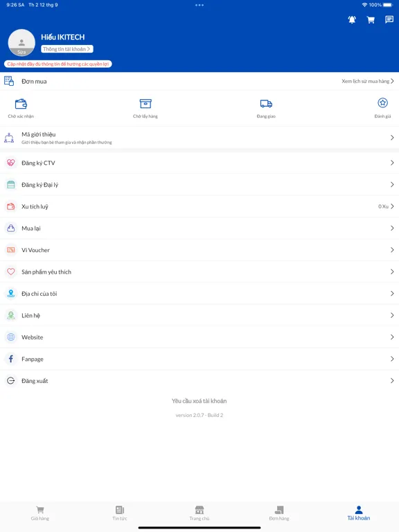Open Chờ lấy hàng box icon
Viewport: 399px width, 532px height.
pyautogui.click(x=145, y=103)
